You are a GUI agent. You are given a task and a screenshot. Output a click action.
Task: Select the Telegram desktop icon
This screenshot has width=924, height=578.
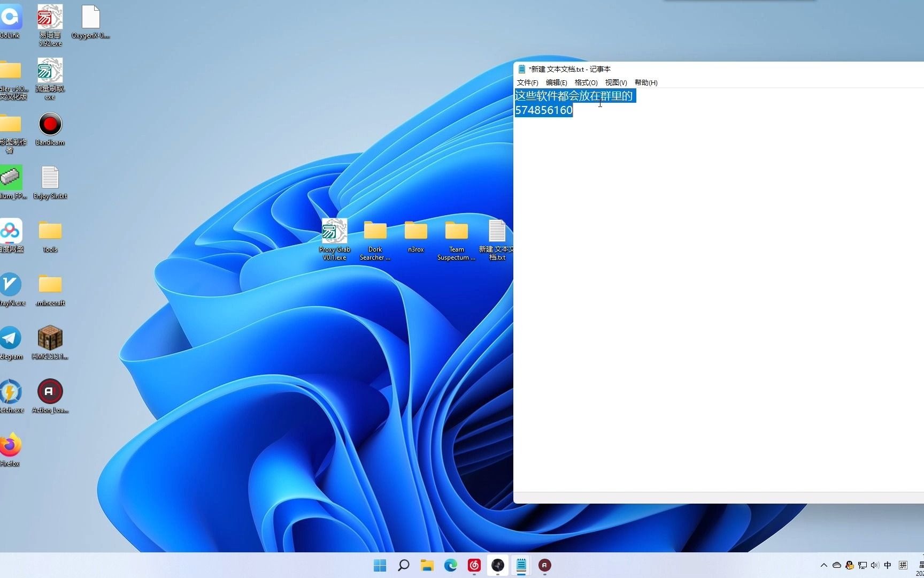[10, 343]
